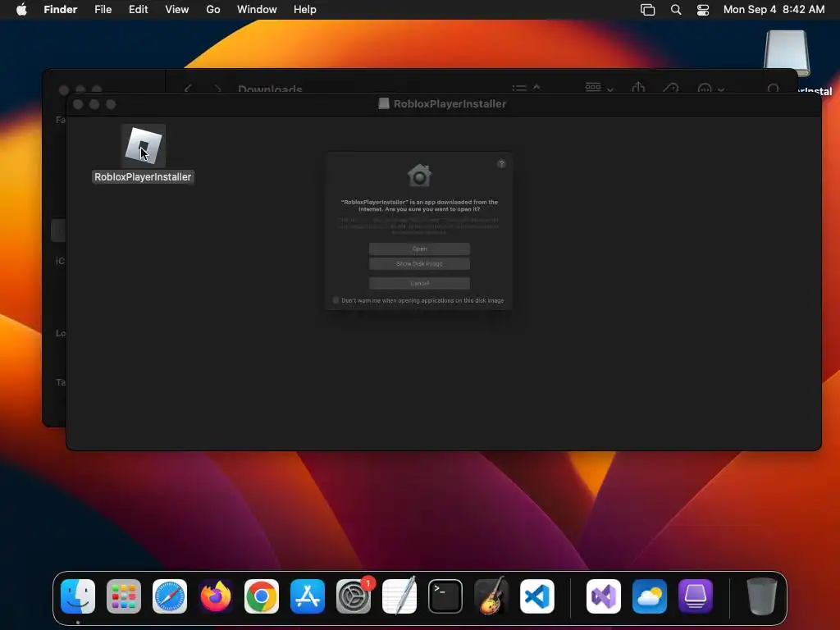Image resolution: width=840 pixels, height=630 pixels.
Task: Launch Google Chrome from the Dock
Action: click(x=262, y=596)
